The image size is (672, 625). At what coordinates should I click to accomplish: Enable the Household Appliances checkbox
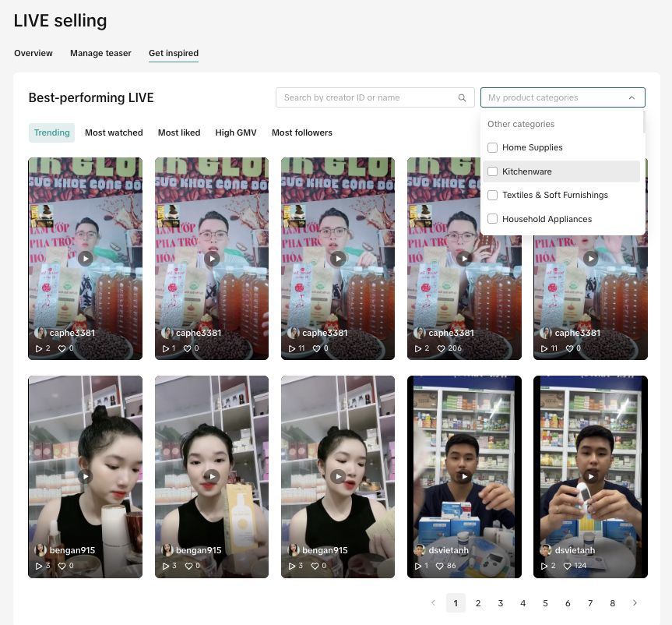point(492,219)
